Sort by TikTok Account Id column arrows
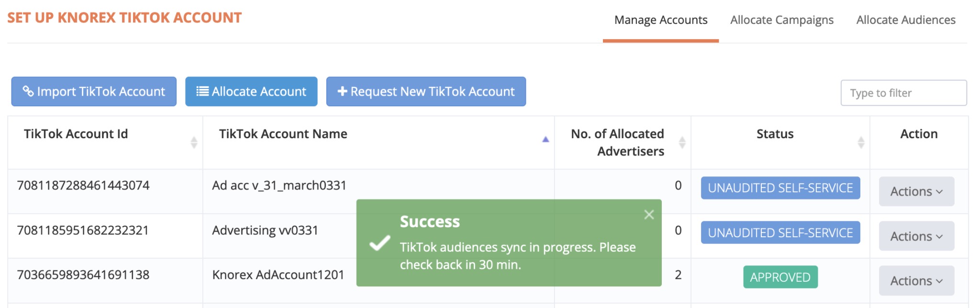 coord(194,142)
